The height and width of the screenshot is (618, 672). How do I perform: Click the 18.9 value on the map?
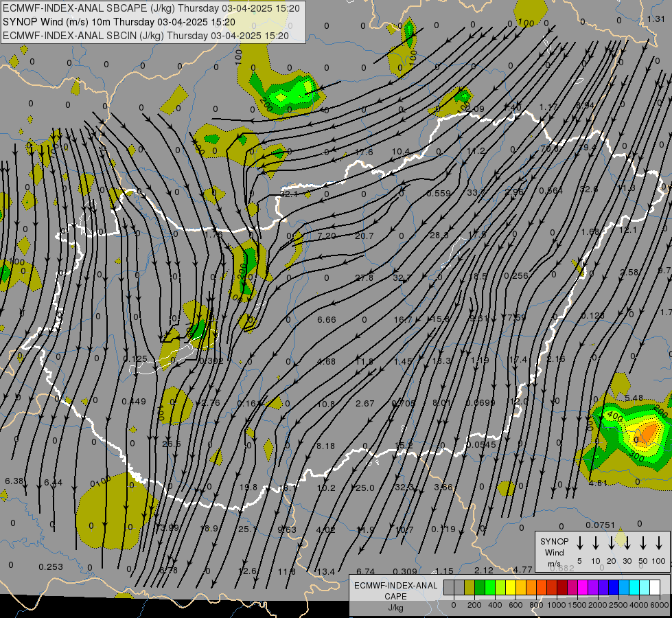(x=209, y=528)
